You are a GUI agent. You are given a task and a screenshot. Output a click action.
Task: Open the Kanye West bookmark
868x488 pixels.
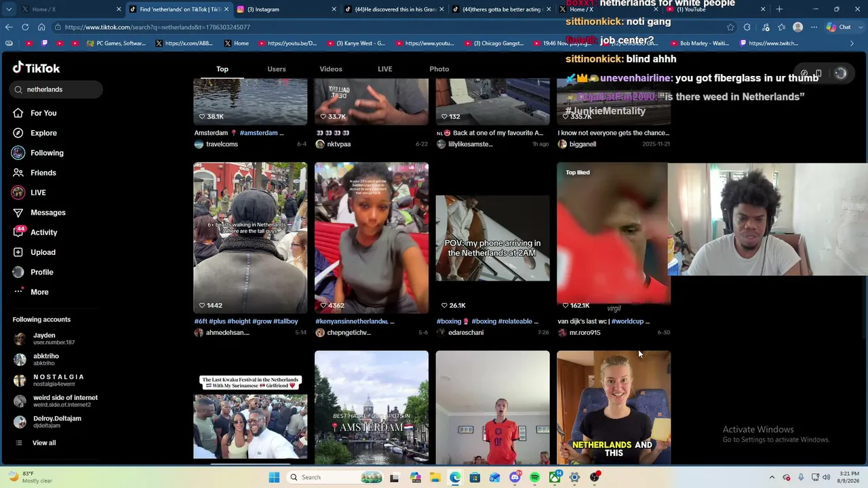point(355,43)
